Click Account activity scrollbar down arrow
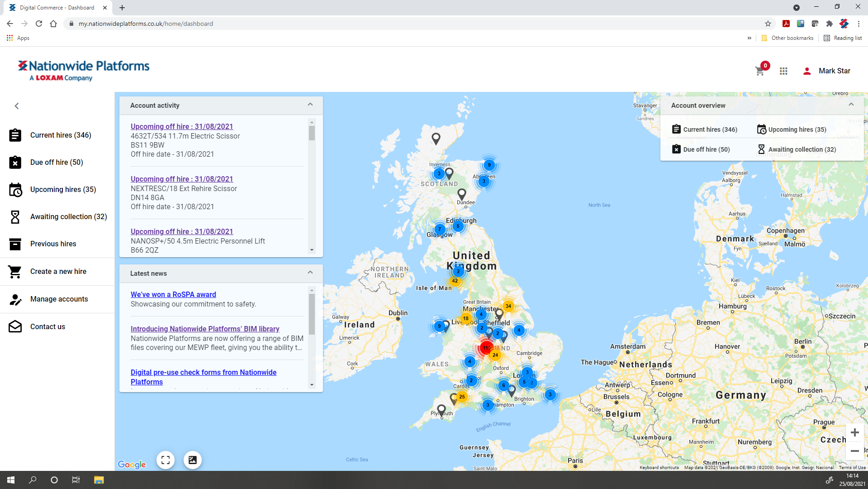This screenshot has width=868, height=489. 312,250
